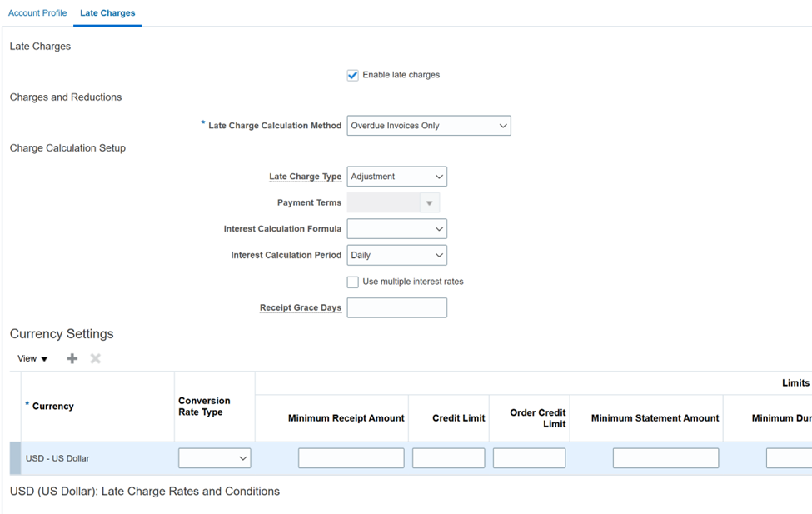Uncheck Enable late charges checkbox
Viewport: 812px width, 514px height.
352,75
